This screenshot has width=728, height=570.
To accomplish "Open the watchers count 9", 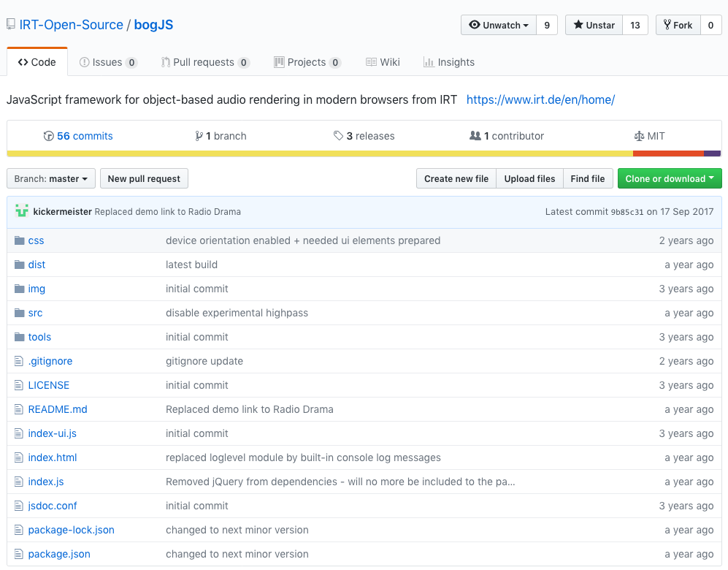I will tap(547, 25).
